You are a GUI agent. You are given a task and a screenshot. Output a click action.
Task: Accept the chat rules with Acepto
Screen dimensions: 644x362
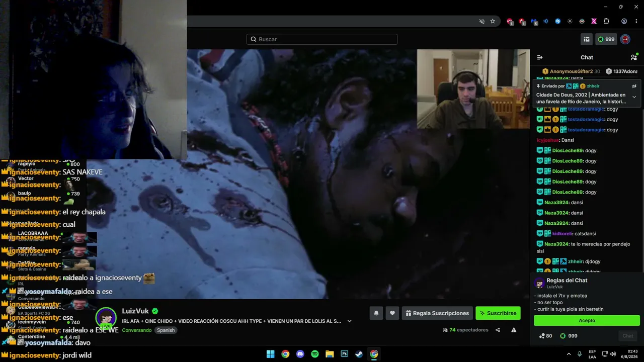tap(587, 320)
